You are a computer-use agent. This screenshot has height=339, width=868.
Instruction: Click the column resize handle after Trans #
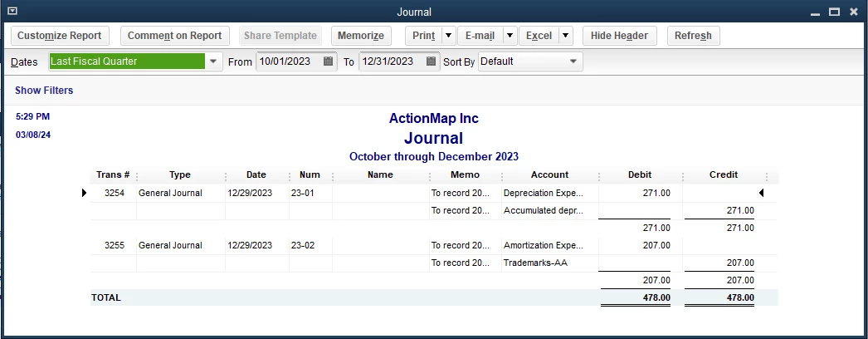pyautogui.click(x=137, y=175)
